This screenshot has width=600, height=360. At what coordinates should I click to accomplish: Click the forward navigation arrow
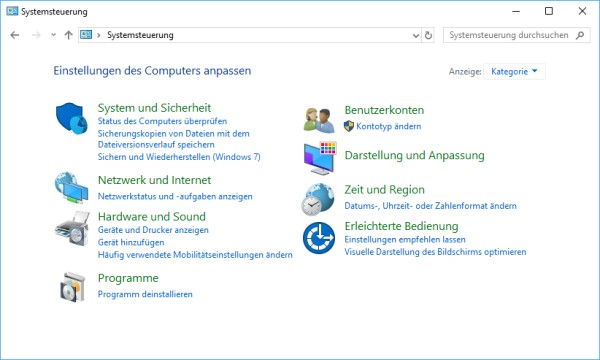(x=36, y=35)
